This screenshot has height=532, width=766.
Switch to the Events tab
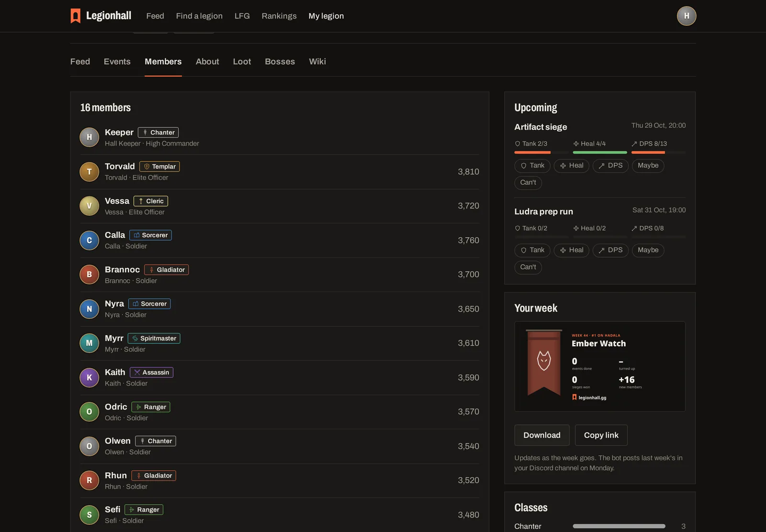pos(117,62)
